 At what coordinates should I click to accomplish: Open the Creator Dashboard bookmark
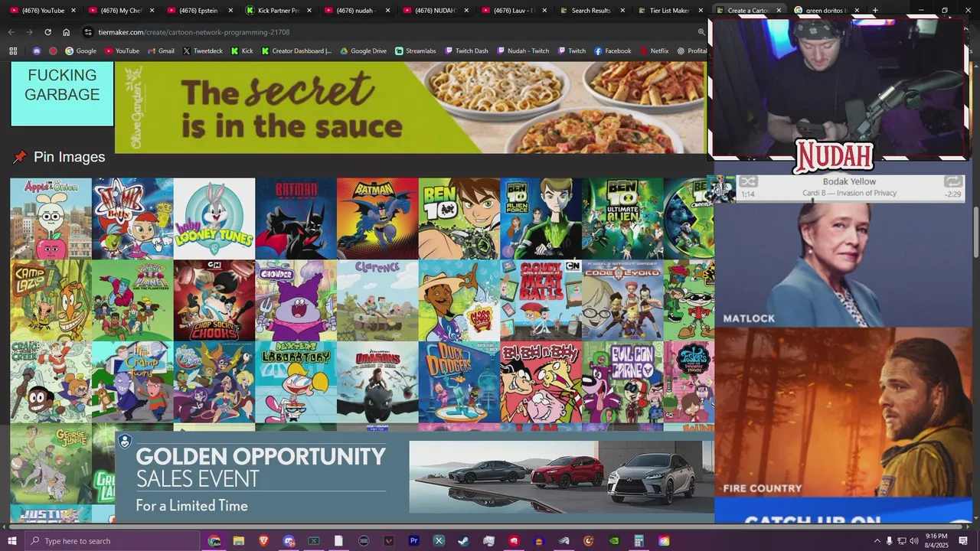click(296, 51)
